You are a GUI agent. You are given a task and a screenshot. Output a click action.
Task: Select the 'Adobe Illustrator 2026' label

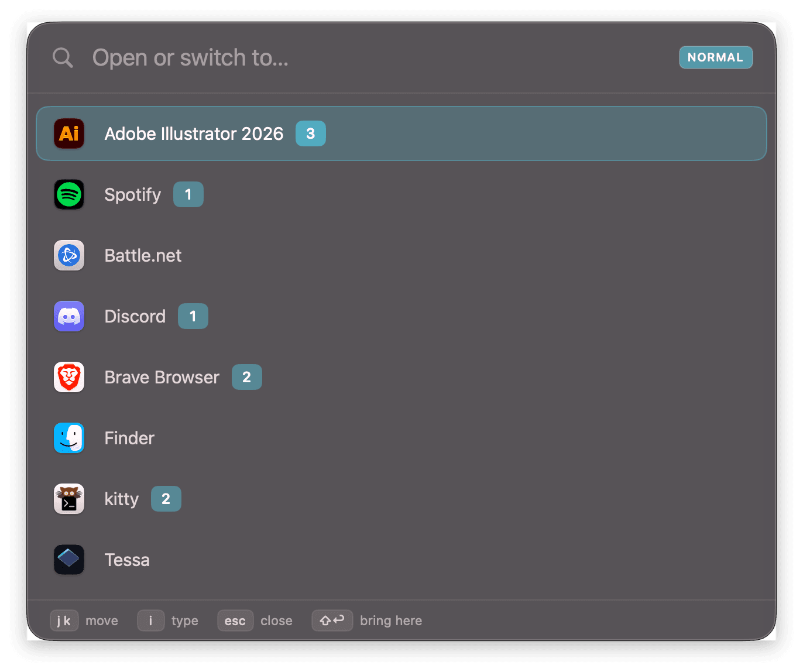coord(194,133)
